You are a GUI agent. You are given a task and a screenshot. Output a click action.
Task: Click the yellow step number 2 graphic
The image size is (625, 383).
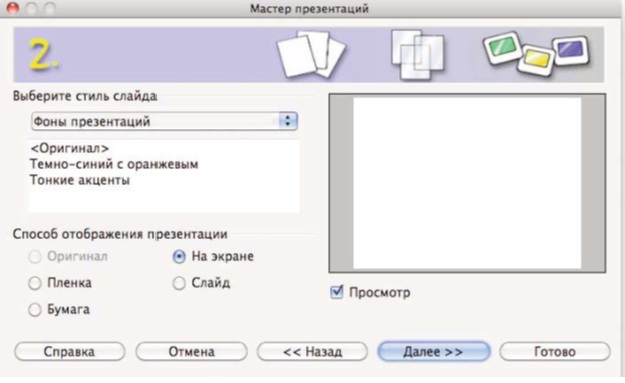43,55
